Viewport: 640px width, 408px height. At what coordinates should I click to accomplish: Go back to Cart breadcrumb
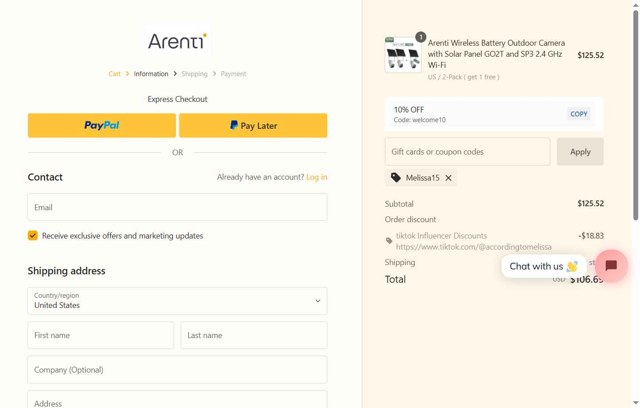click(114, 74)
